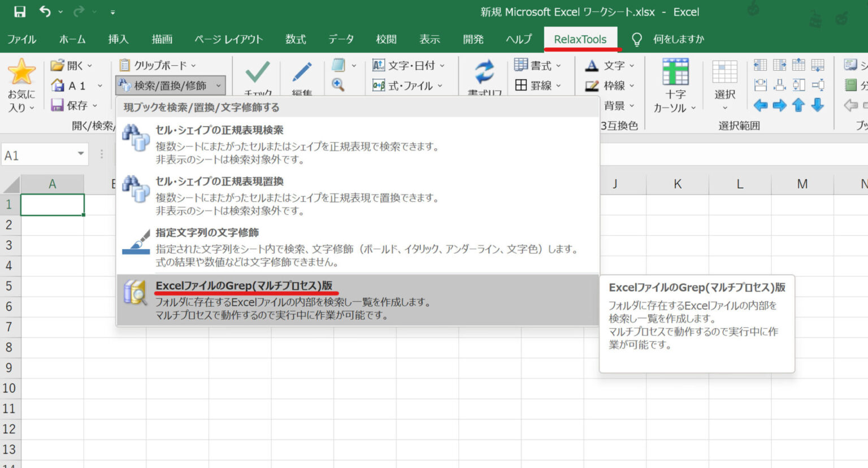The image size is (868, 468).
Task: Expand the 選択 dropdown
Action: click(724, 107)
